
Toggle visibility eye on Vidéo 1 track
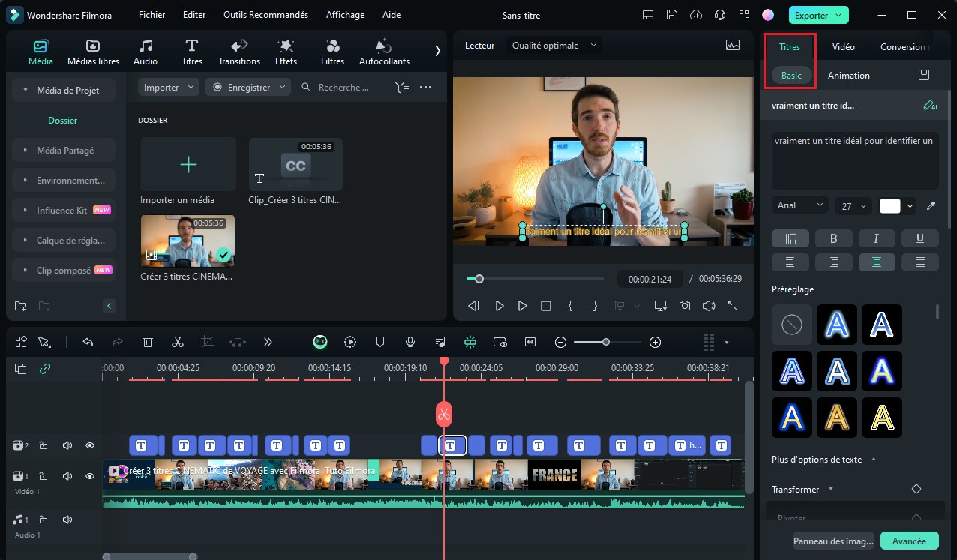[x=90, y=476]
